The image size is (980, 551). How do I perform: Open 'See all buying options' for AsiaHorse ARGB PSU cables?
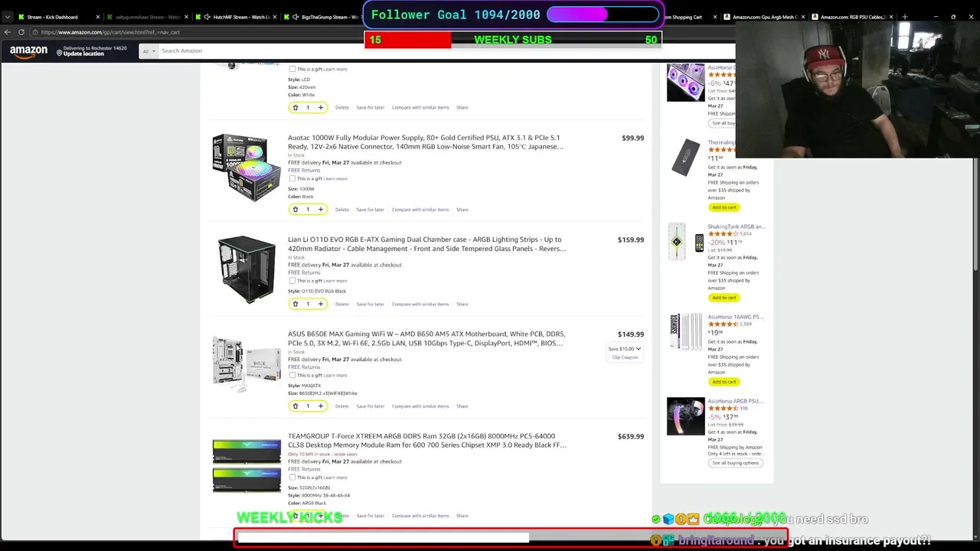coord(736,463)
